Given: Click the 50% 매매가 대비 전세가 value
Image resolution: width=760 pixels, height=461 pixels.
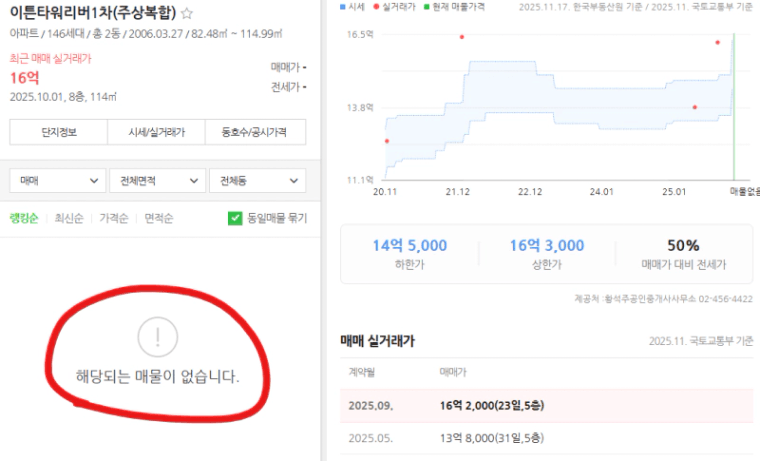Looking at the screenshot, I should point(683,245).
